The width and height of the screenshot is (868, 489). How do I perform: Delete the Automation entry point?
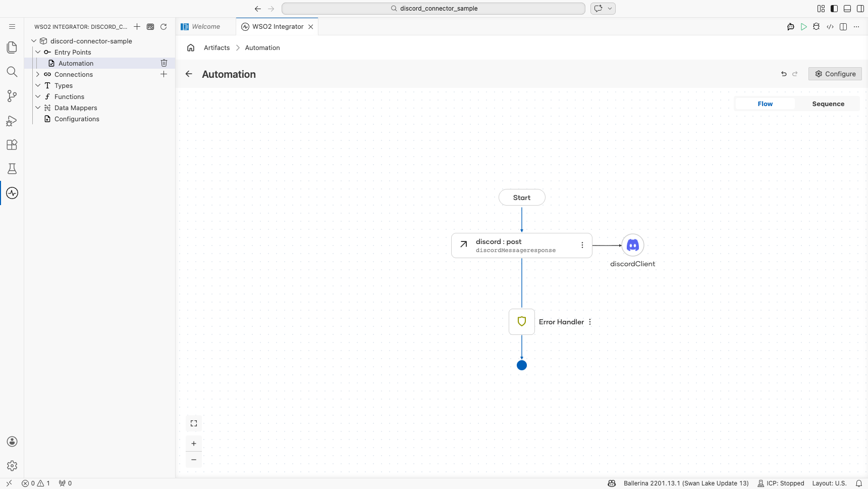(x=164, y=63)
